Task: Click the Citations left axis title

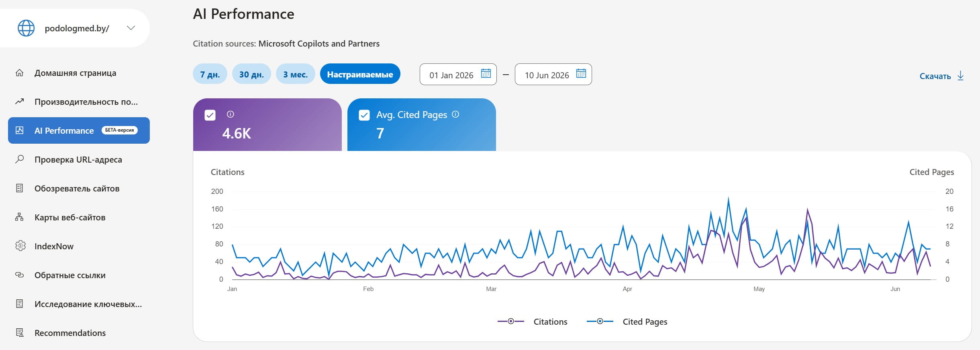Action: (x=227, y=172)
